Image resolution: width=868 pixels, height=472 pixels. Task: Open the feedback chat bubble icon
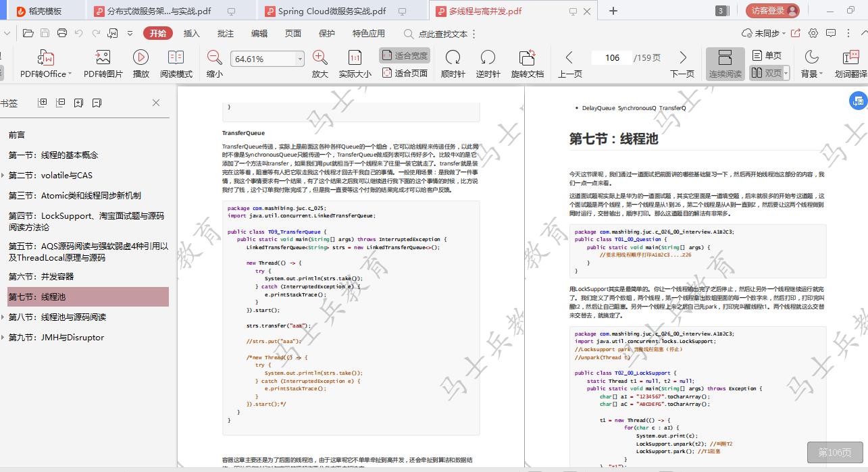click(830, 33)
